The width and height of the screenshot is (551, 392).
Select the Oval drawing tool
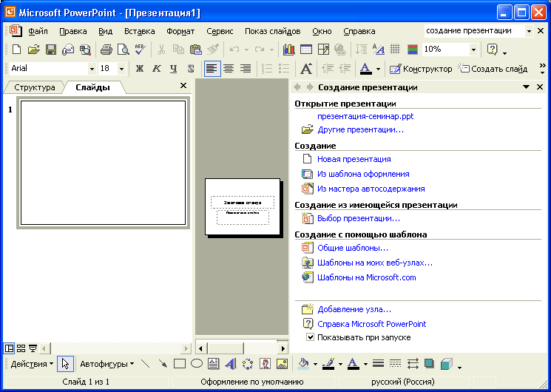[x=197, y=364]
